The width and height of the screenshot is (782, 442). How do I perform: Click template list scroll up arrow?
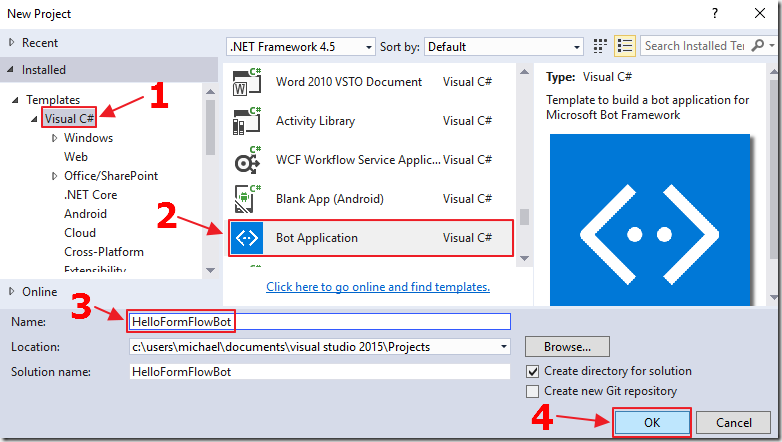(524, 72)
